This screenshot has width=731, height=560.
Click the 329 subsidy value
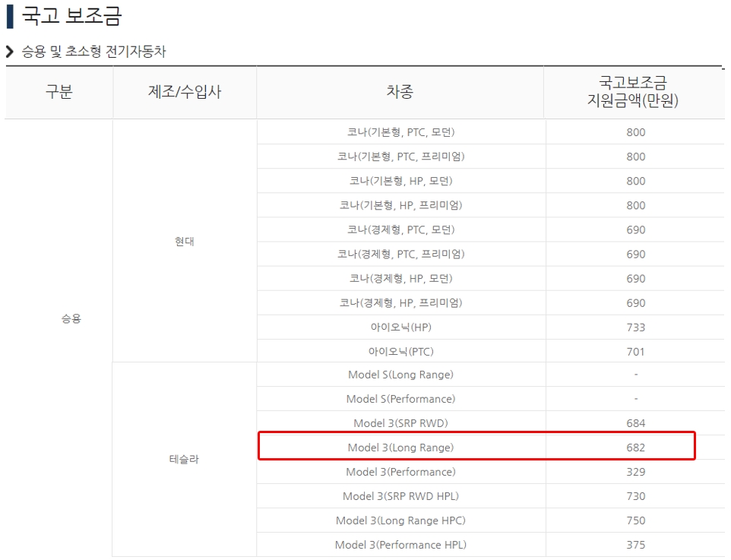[636, 472]
